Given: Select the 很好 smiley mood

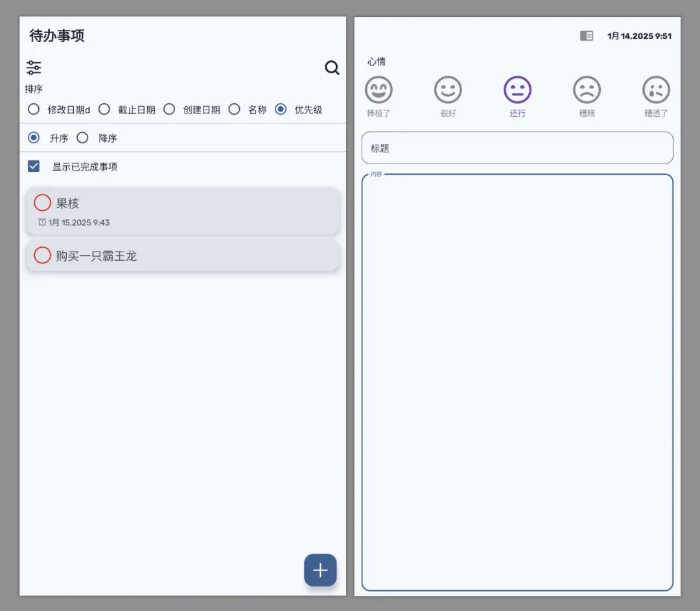Looking at the screenshot, I should [448, 90].
